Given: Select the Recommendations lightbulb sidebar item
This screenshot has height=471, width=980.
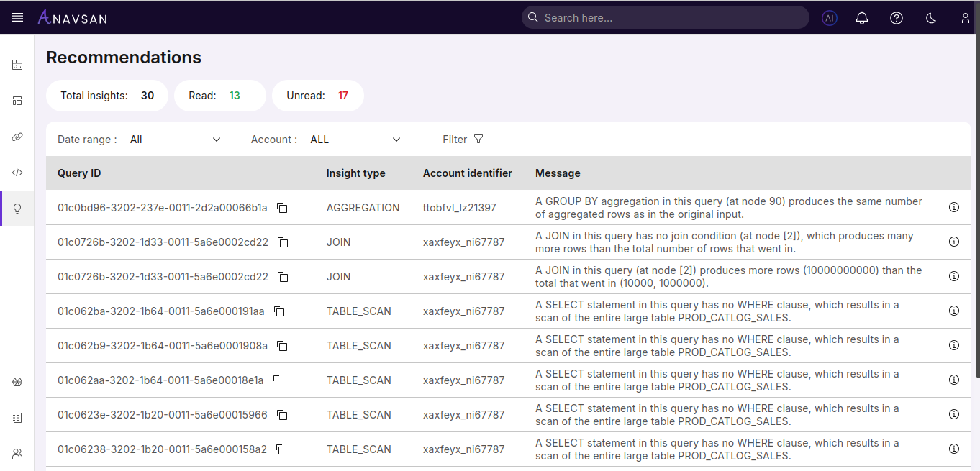Looking at the screenshot, I should (17, 209).
